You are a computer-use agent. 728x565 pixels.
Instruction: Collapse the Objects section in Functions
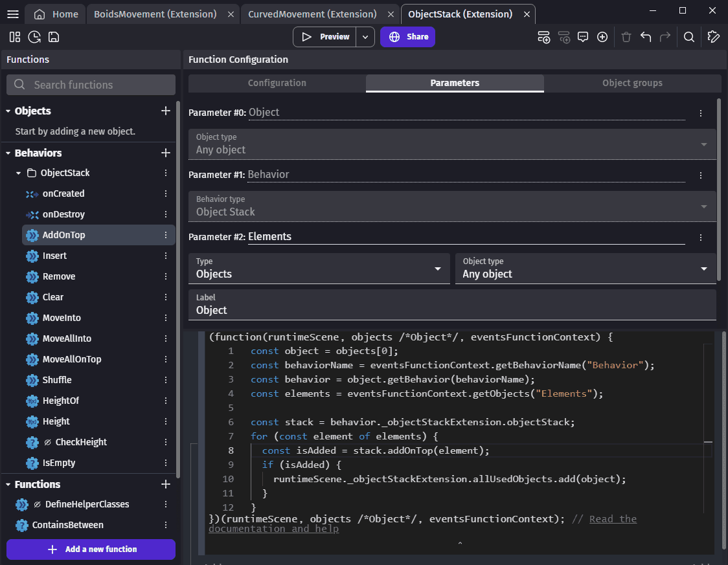(x=8, y=111)
